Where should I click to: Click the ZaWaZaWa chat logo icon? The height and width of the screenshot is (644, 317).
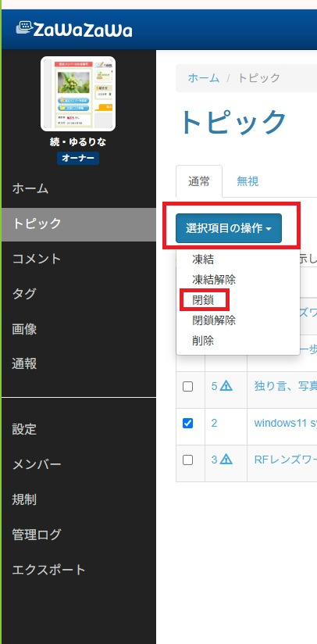pos(24,27)
